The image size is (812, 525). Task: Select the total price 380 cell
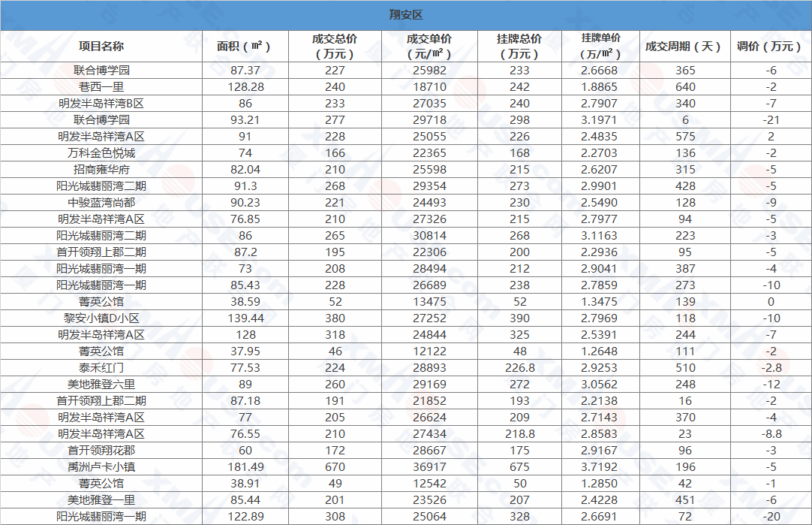pyautogui.click(x=335, y=318)
